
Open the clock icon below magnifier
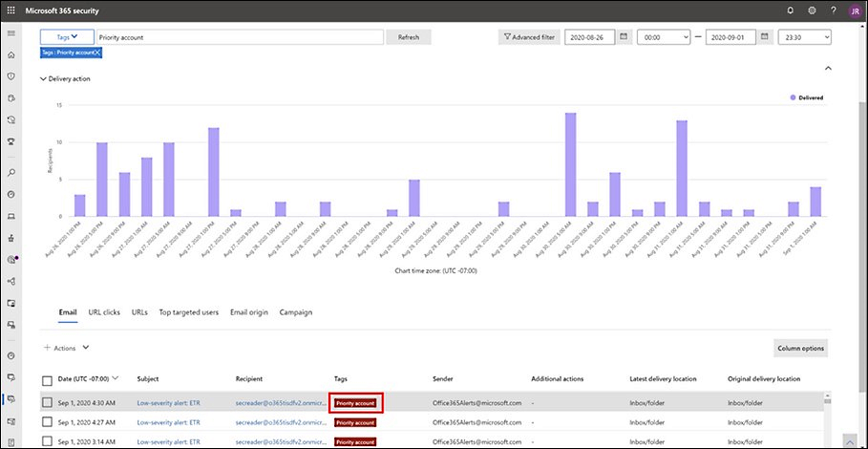[11, 194]
